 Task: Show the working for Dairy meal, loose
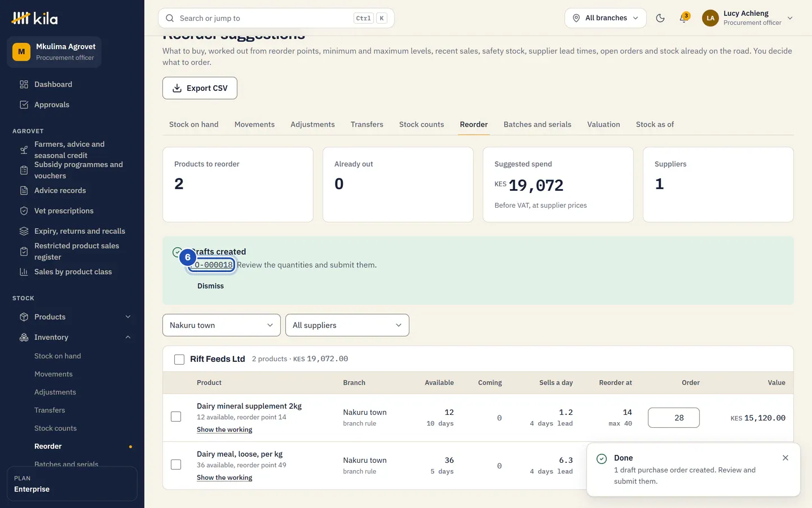point(224,478)
